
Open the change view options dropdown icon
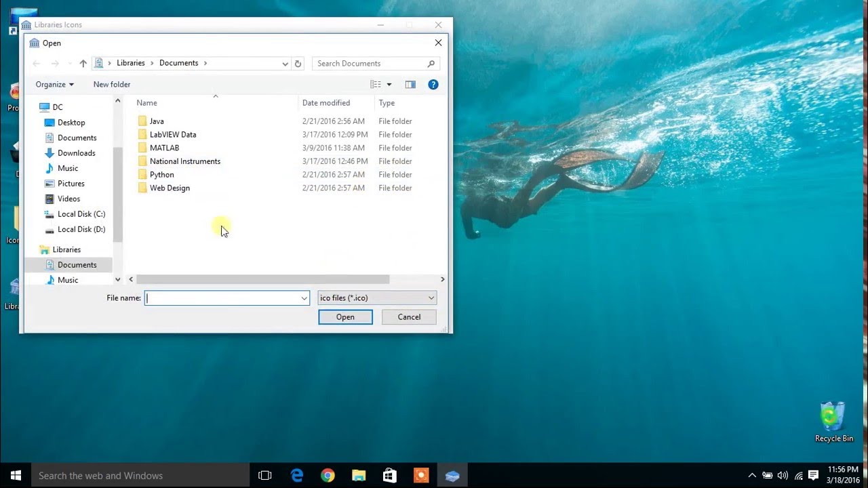click(388, 84)
